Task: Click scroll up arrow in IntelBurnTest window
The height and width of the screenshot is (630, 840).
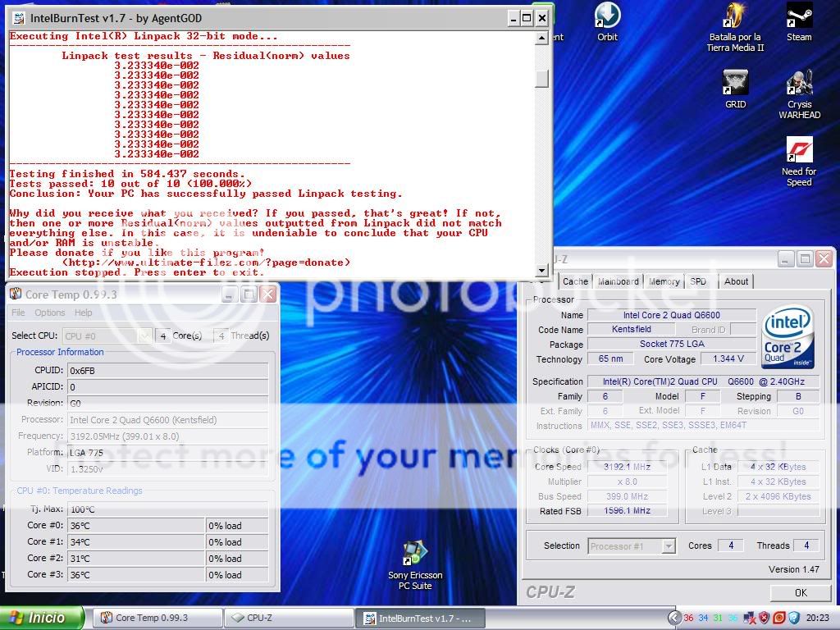Action: (x=542, y=38)
